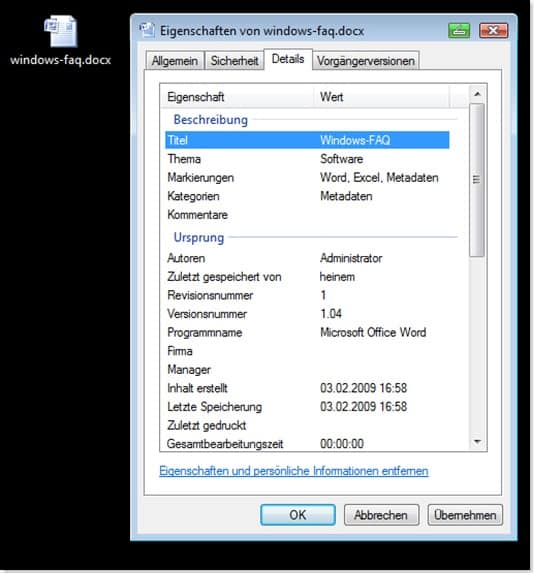The height and width of the screenshot is (574, 534).
Task: Select the Kommentare property row
Action: click(307, 215)
